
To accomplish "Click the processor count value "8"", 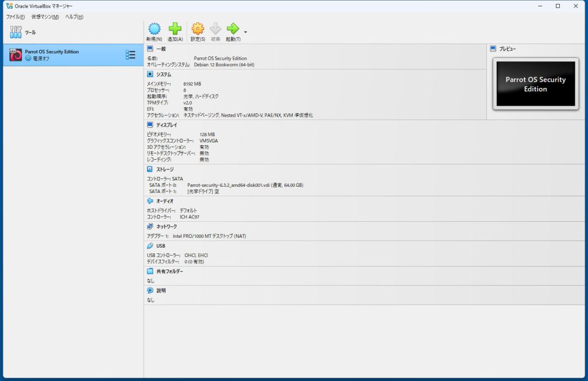I will click(184, 90).
